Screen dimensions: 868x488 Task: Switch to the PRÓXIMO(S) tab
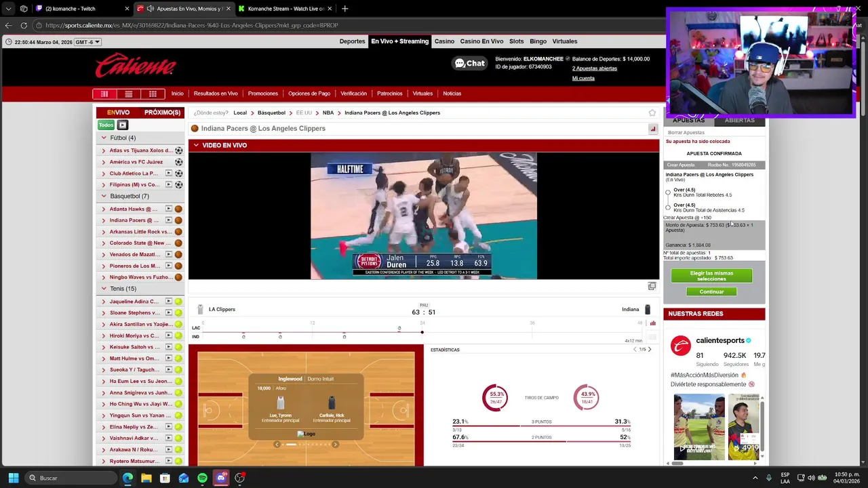click(162, 113)
